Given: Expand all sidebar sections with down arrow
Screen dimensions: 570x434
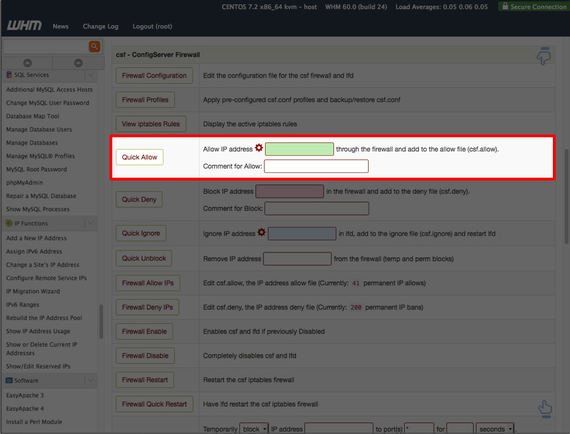Looking at the screenshot, I should [x=78, y=63].
